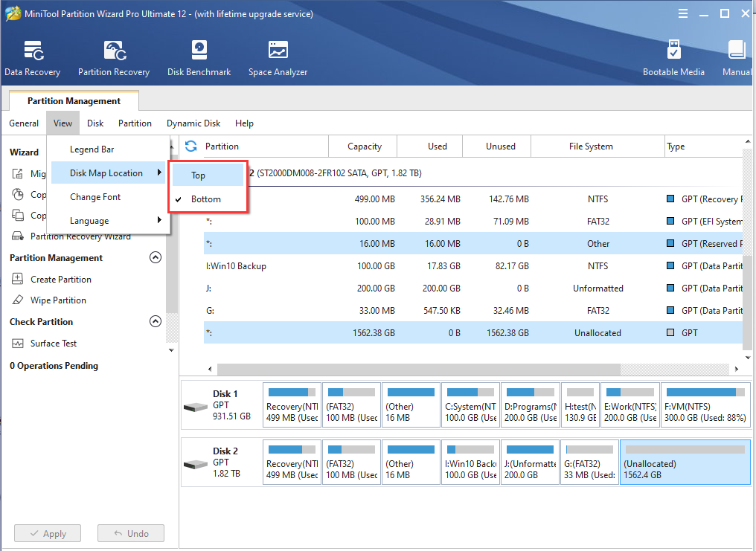
Task: Click the Undo button
Action: click(130, 533)
